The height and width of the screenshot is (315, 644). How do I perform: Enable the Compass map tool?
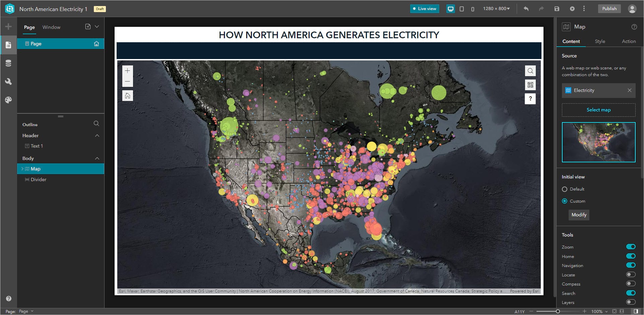pos(631,284)
